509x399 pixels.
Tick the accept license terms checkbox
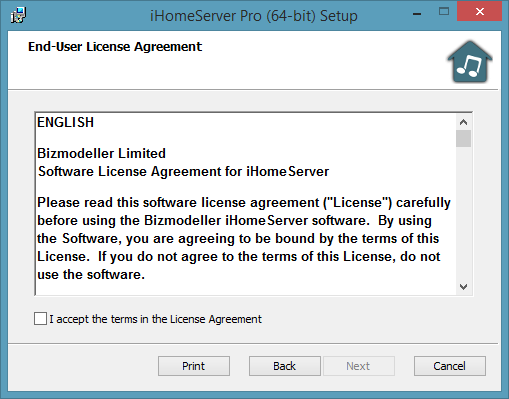(x=40, y=318)
